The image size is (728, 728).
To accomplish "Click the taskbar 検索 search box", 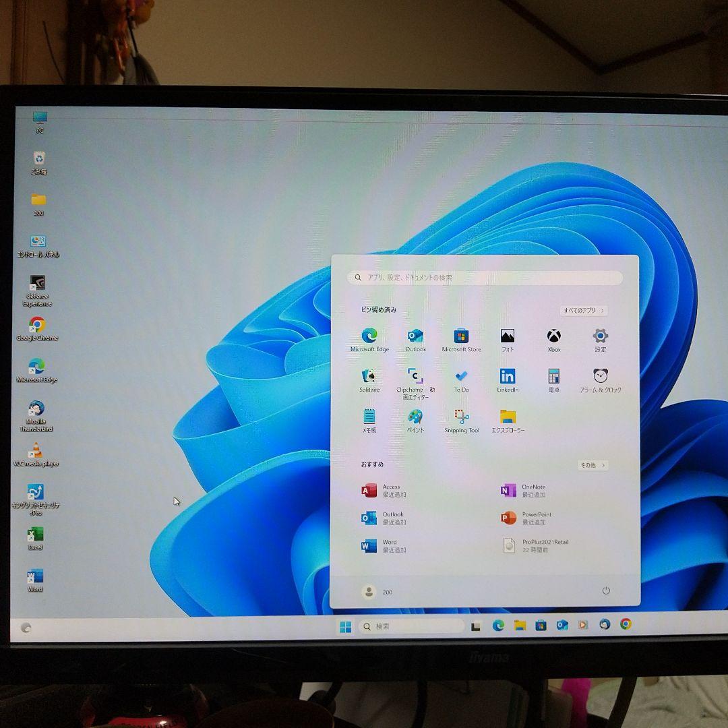I will coord(411,626).
